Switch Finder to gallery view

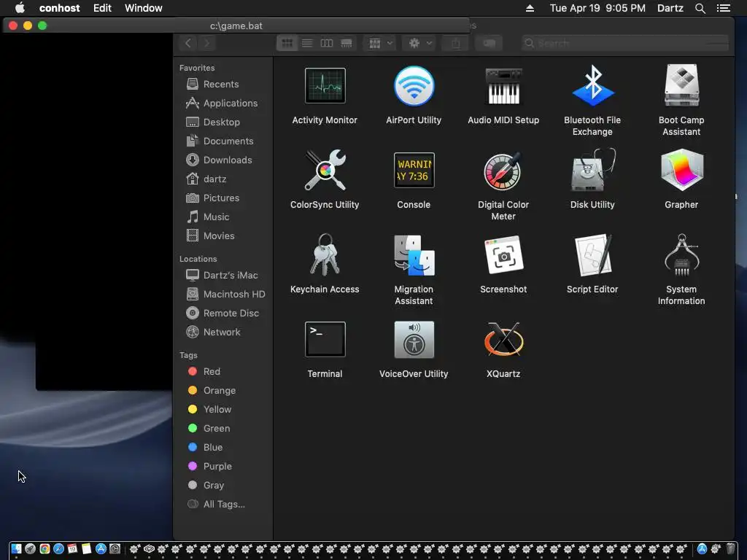pyautogui.click(x=347, y=43)
